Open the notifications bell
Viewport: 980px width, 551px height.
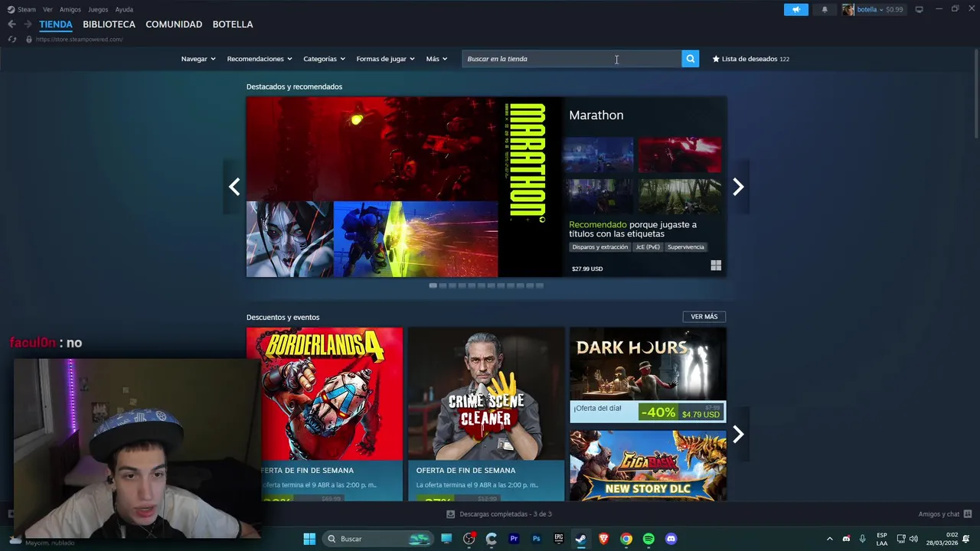pos(825,9)
